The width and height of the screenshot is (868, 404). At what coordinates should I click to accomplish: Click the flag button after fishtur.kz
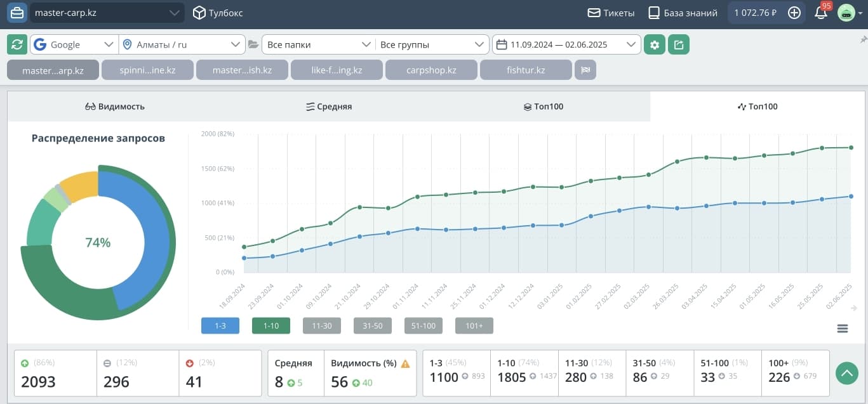[585, 70]
